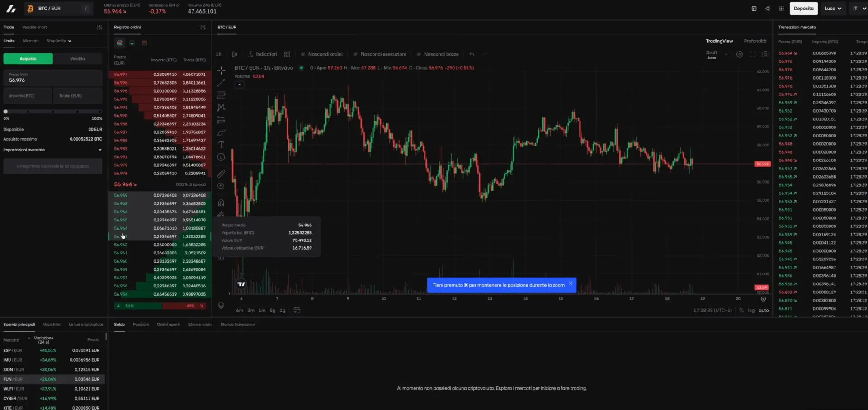
Task: Show only bids in the order book
Action: tap(132, 43)
